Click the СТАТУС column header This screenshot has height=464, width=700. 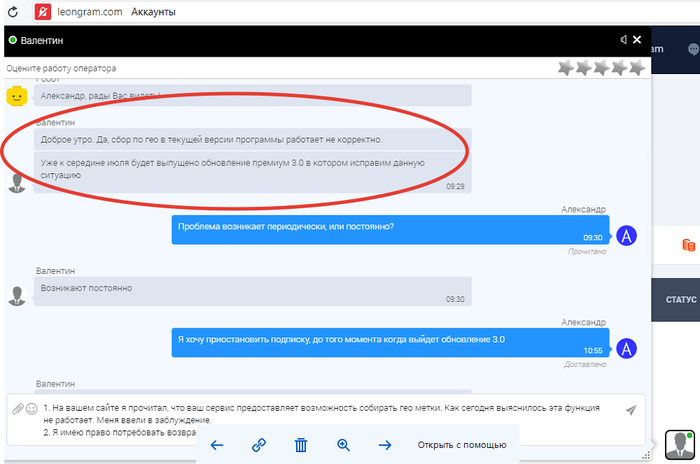click(680, 300)
